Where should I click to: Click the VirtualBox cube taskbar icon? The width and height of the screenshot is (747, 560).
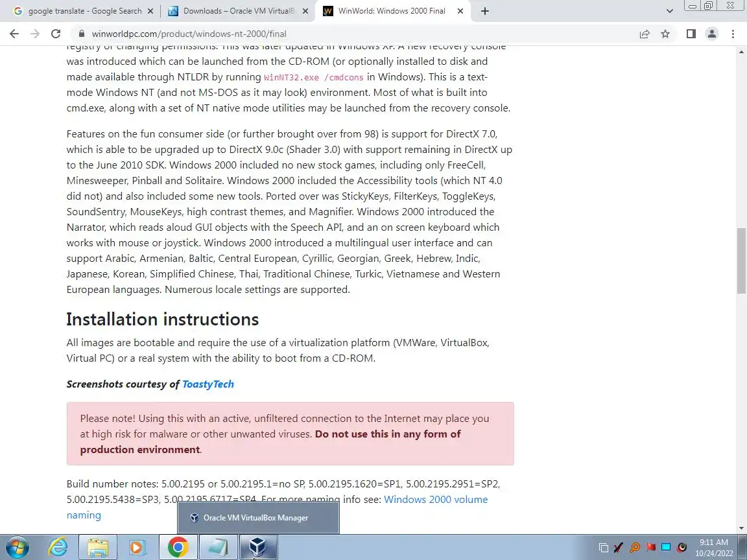coord(257,547)
